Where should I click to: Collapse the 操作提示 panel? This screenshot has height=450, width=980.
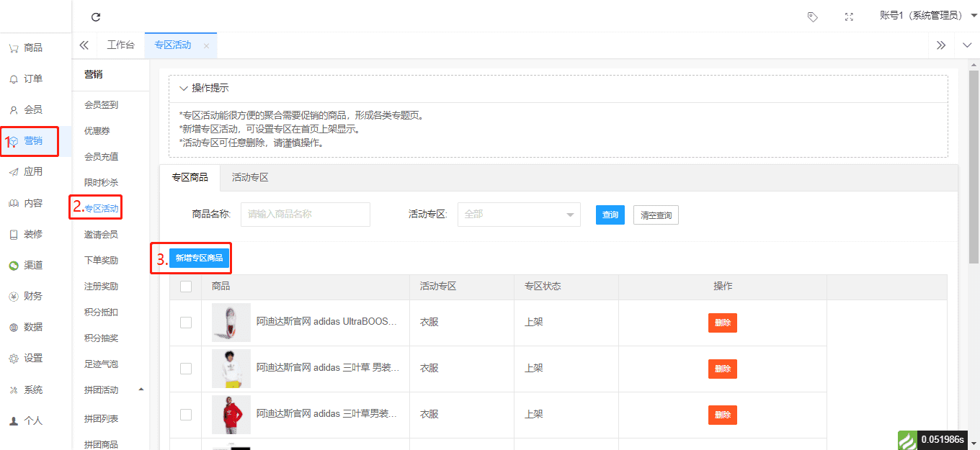point(184,89)
